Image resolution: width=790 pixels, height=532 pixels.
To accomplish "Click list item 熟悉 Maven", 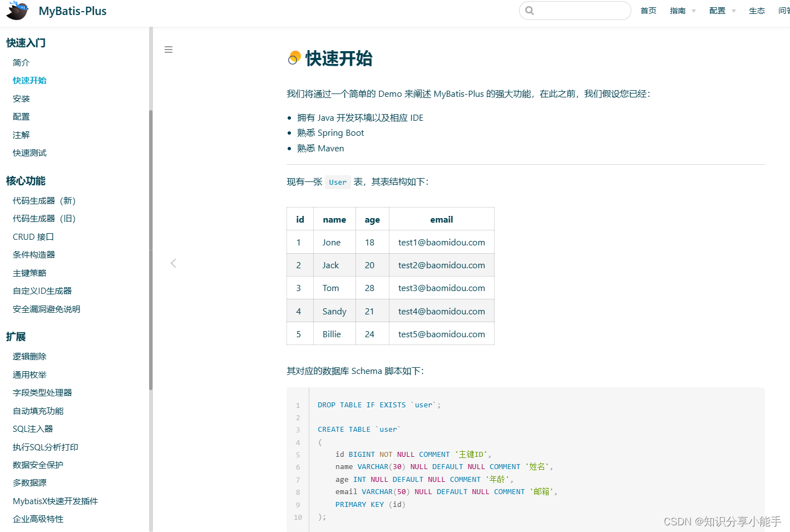I will tap(320, 148).
